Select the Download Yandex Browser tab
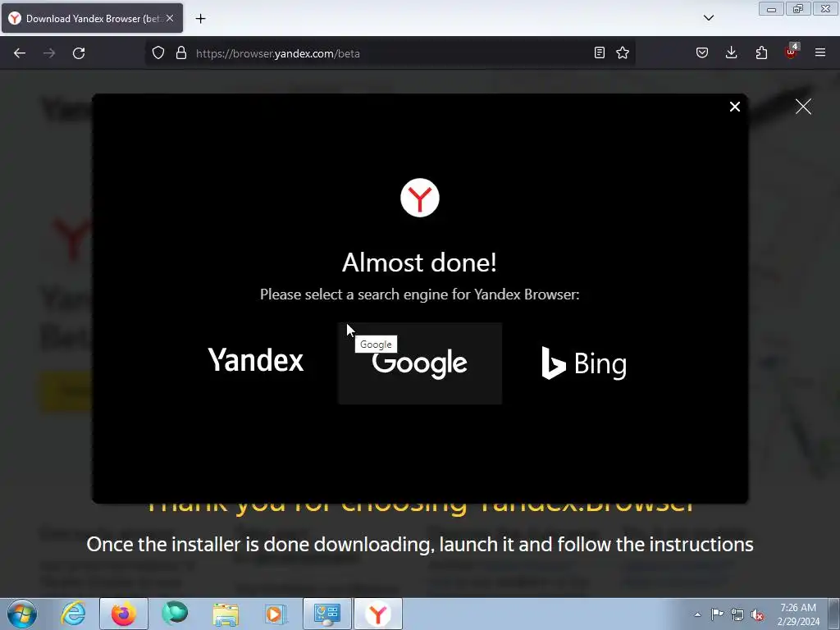Image resolution: width=840 pixels, height=630 pixels. pos(92,18)
